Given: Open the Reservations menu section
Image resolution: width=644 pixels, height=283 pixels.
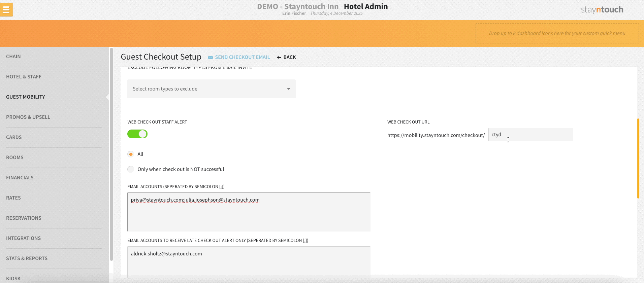Looking at the screenshot, I should [x=54, y=218].
